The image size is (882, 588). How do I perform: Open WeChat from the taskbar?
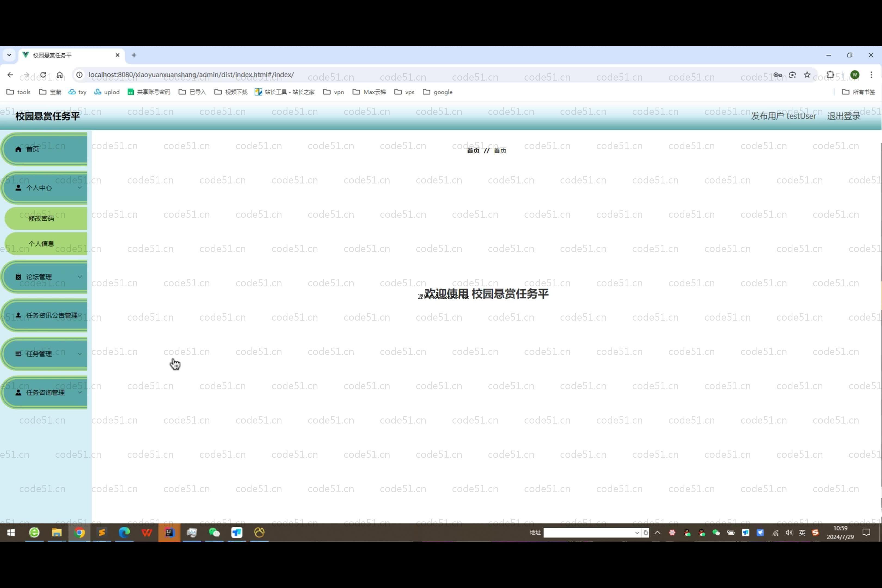click(x=214, y=532)
